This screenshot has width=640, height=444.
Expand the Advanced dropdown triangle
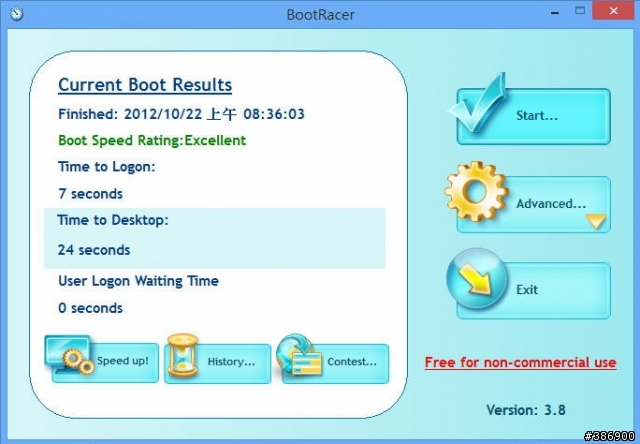(x=596, y=221)
